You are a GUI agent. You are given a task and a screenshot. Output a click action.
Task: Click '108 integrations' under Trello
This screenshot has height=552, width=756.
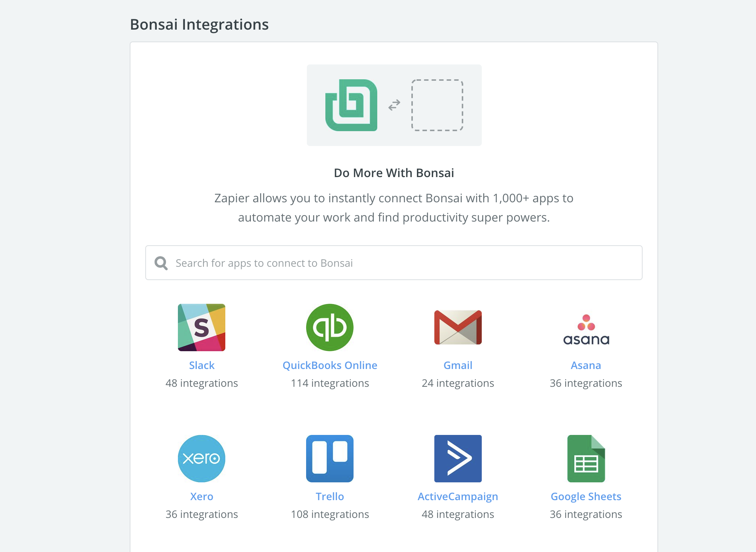point(330,514)
